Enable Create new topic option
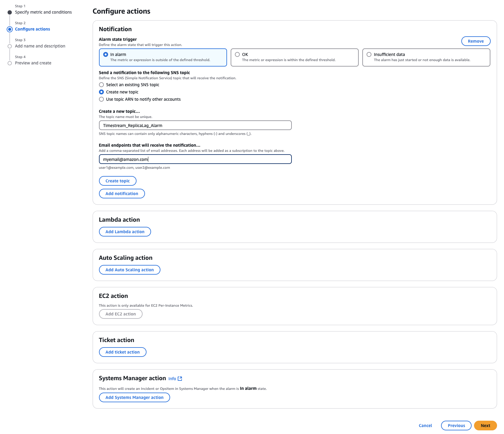Screen dimensions: 504x434 [x=101, y=92]
